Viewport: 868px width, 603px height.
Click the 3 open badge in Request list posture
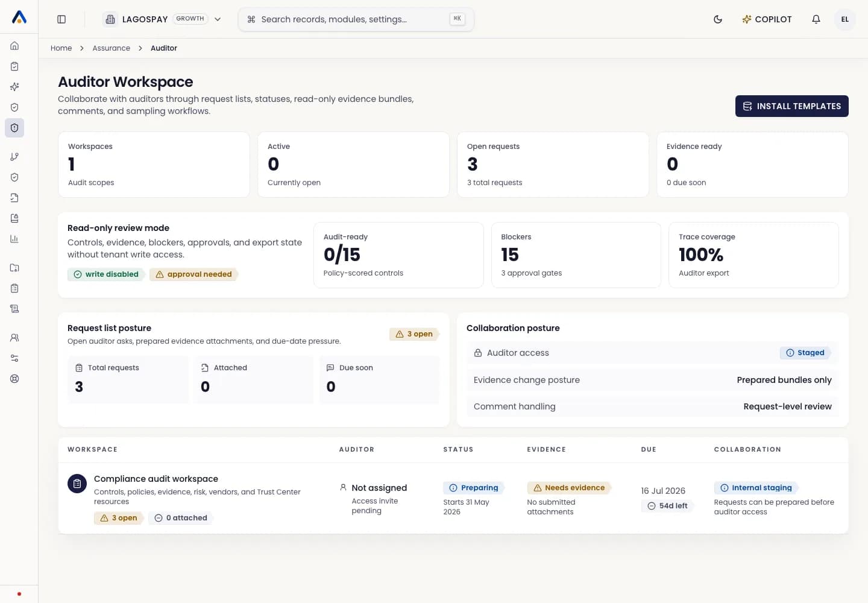tap(414, 334)
